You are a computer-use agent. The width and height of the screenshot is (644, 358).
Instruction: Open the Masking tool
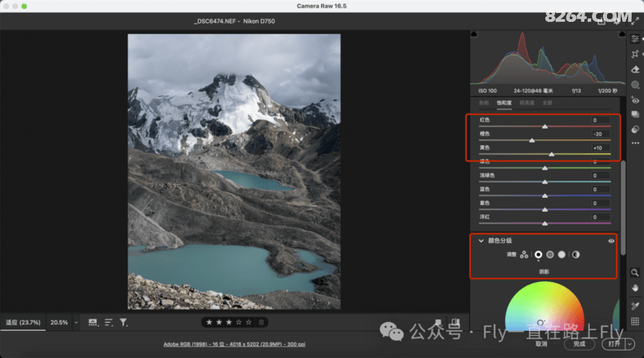(x=635, y=85)
